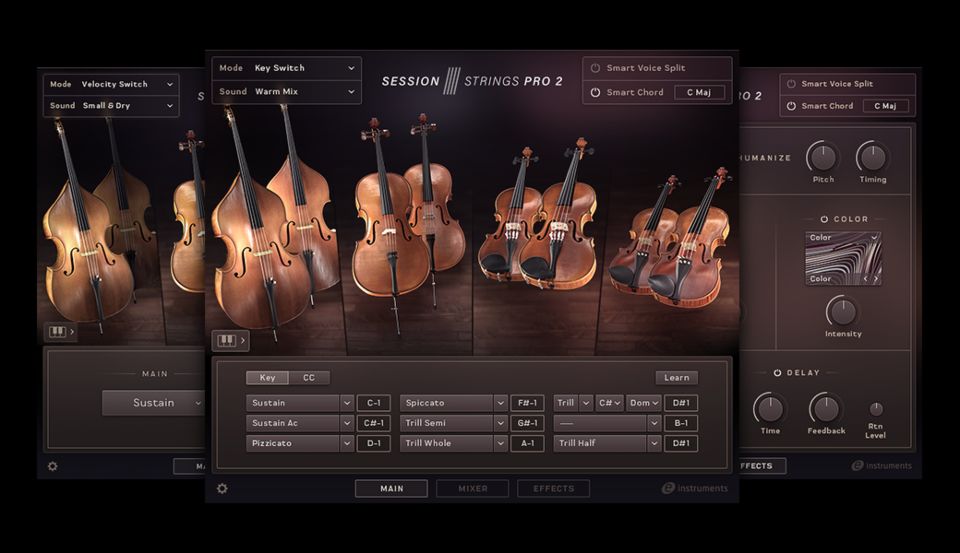
Task: Open the Sound dropdown showing Warm Mix
Action: [285, 92]
